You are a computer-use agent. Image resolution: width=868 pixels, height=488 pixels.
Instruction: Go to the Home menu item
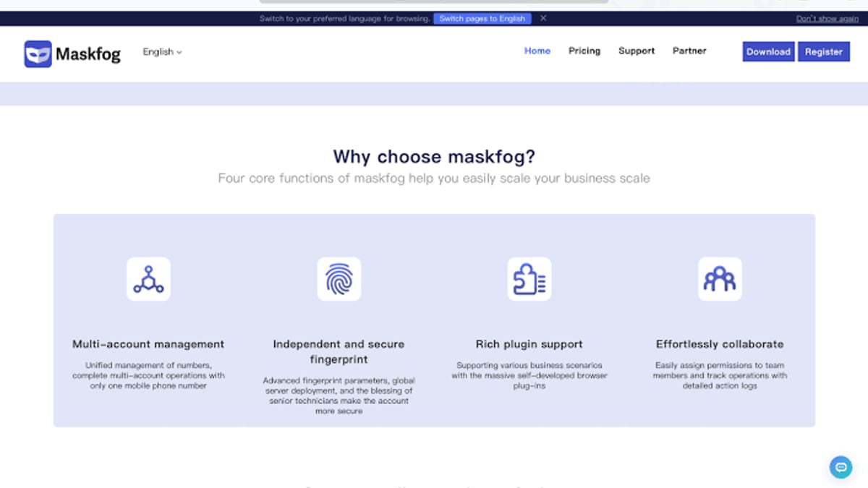tap(537, 51)
